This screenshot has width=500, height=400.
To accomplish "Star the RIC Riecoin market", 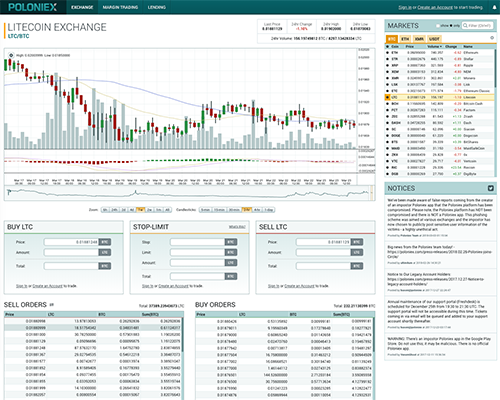I will (x=387, y=167).
